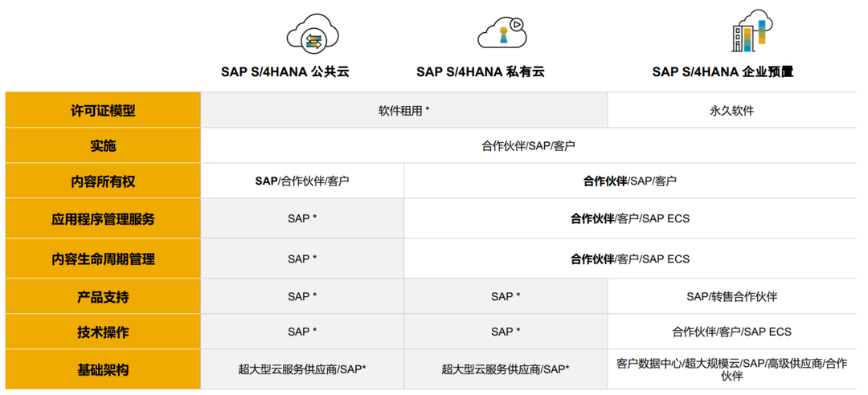Click the 基础架构 row label
The width and height of the screenshot is (868, 395).
click(103, 369)
